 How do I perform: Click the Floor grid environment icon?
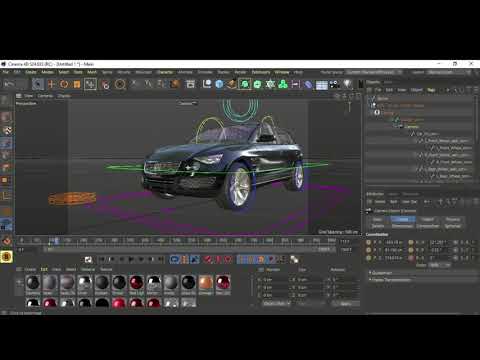tap(322, 85)
